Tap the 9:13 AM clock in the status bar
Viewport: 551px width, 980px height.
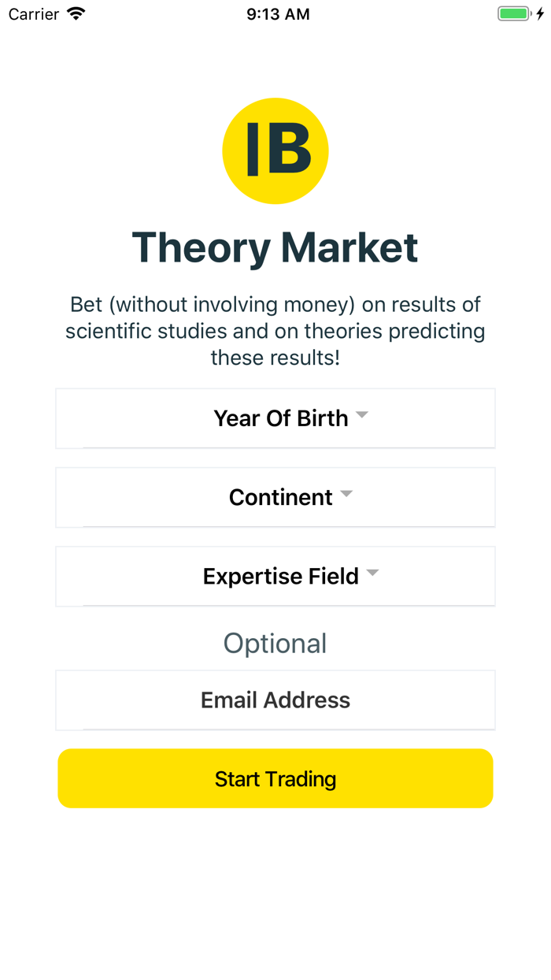coord(279,13)
